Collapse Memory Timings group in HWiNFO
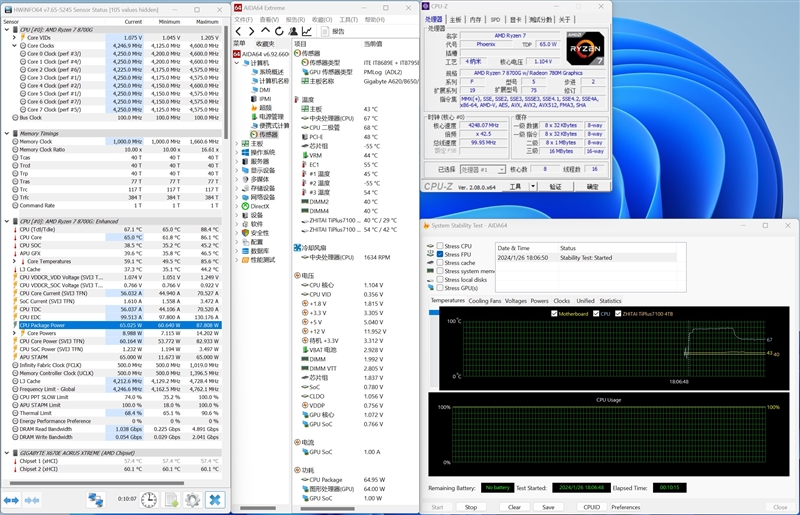800x515 pixels. coord(7,133)
